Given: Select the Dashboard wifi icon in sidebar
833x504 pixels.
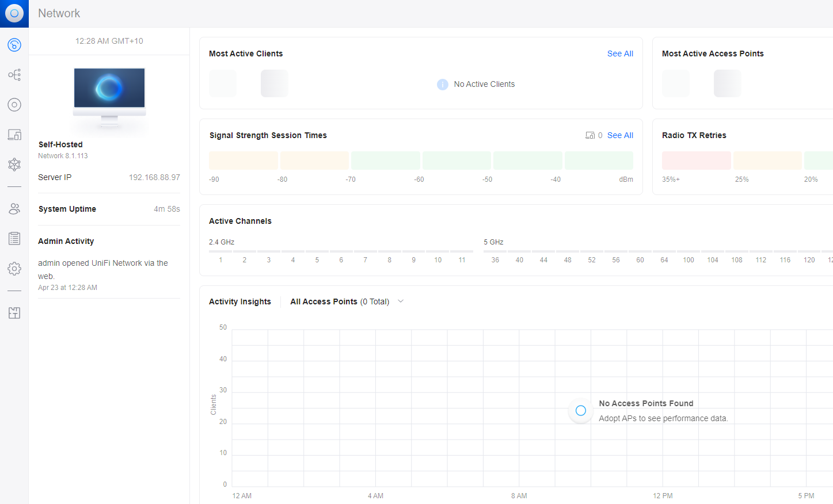Looking at the screenshot, I should tap(14, 44).
